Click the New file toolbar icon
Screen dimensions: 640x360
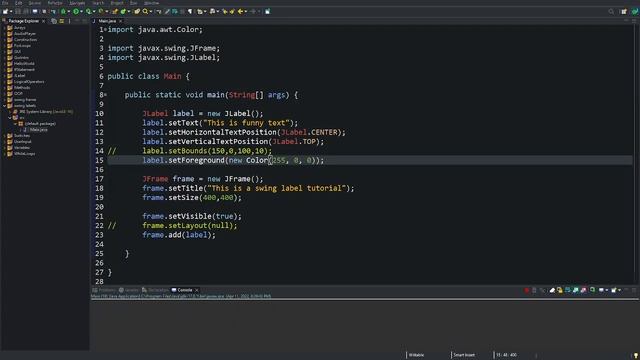click(5, 11)
